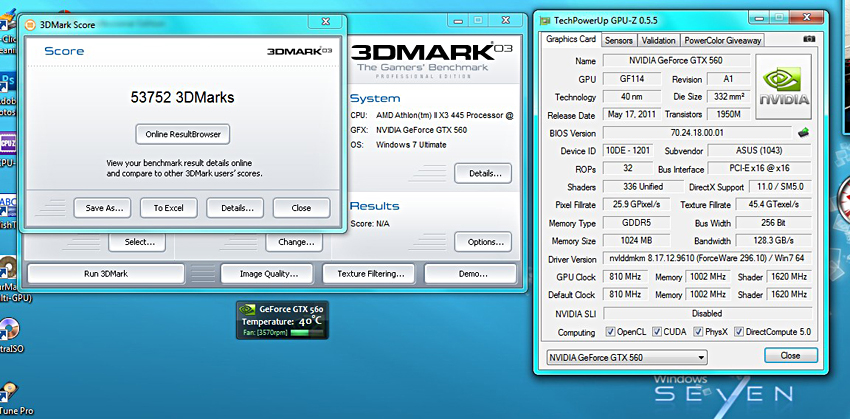Open the UltraISO desktop shortcut

click(x=9, y=335)
